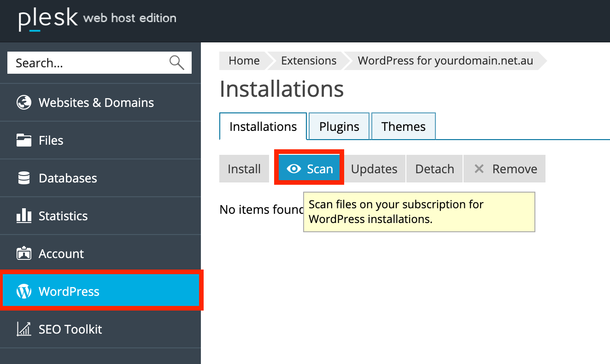Image resolution: width=610 pixels, height=364 pixels.
Task: Open the Extensions breadcrumb link
Action: [309, 61]
